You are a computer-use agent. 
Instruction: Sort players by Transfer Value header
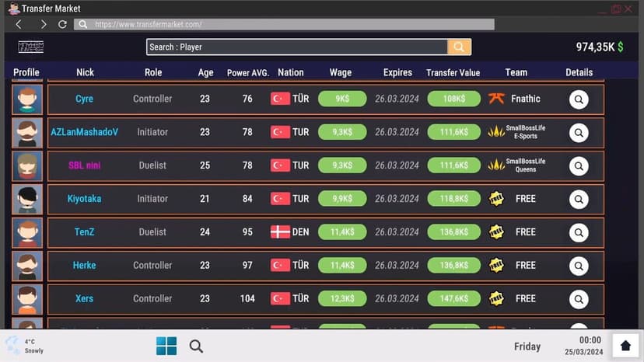click(x=453, y=73)
